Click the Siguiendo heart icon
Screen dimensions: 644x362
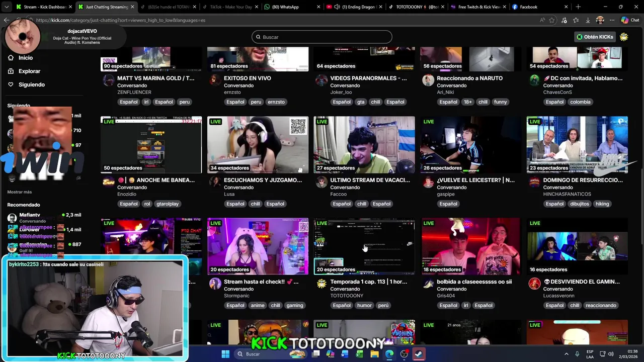pos(11,84)
